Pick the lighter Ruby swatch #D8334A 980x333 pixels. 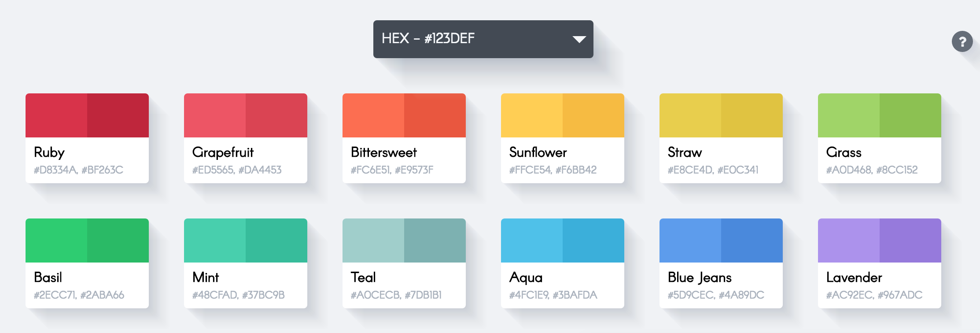[56, 115]
